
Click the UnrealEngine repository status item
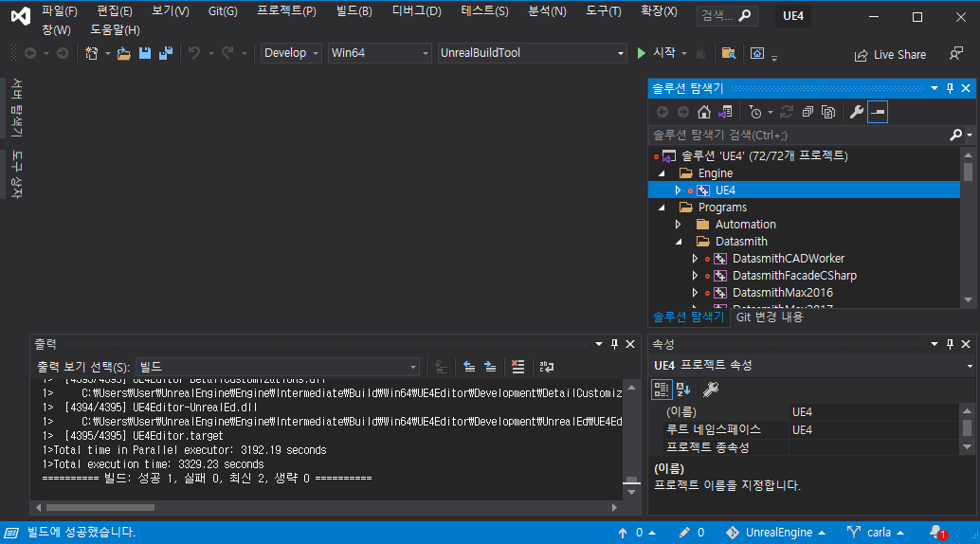(775, 533)
